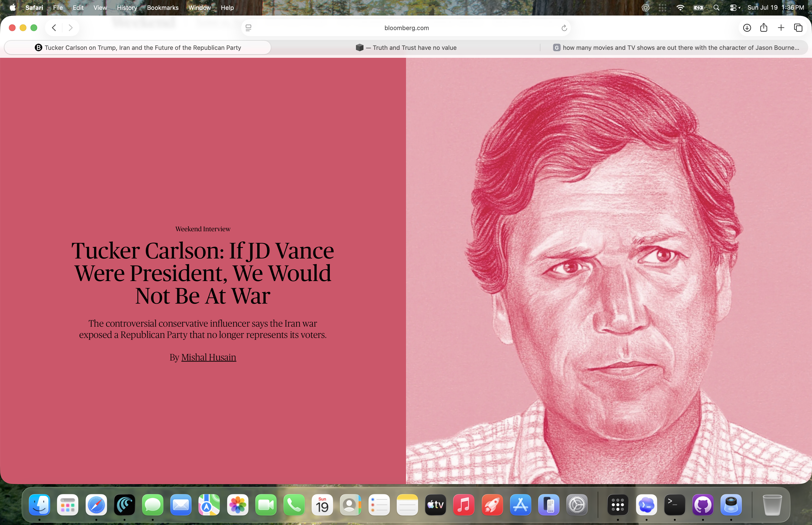The height and width of the screenshot is (525, 812).
Task: Open the Bookmarks menu
Action: (x=162, y=7)
